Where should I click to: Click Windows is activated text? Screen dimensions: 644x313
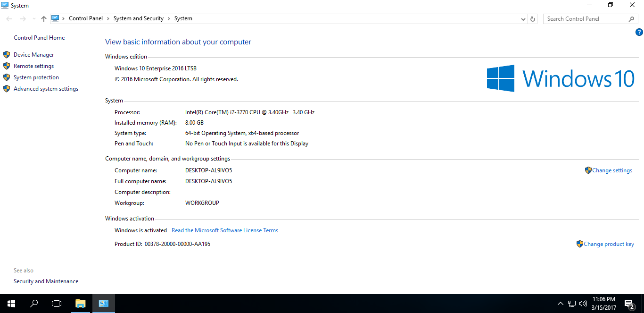pos(140,230)
